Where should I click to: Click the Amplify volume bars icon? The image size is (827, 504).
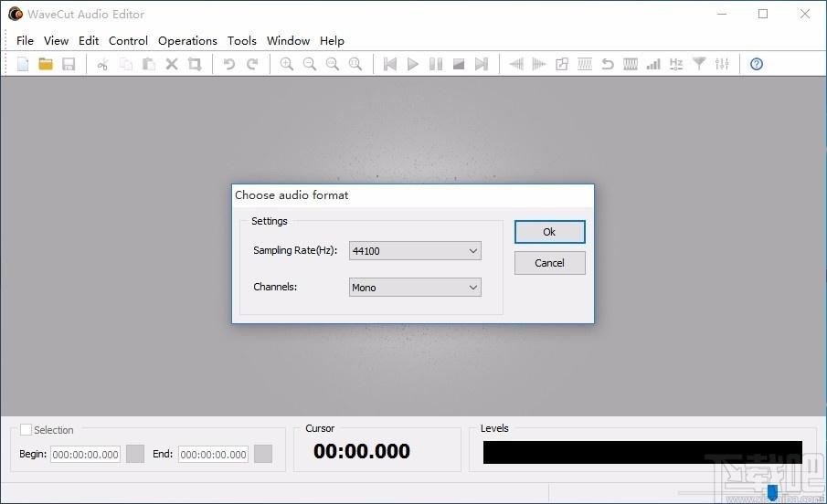click(653, 64)
